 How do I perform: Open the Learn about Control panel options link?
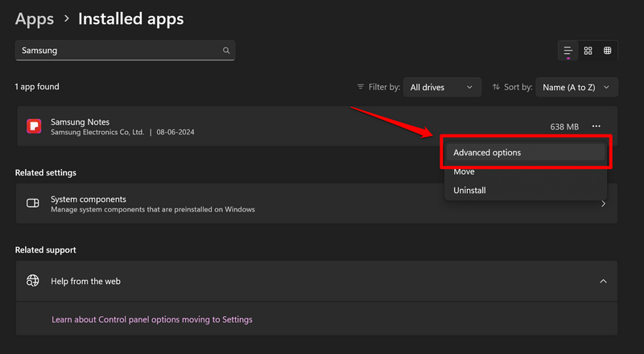[151, 319]
